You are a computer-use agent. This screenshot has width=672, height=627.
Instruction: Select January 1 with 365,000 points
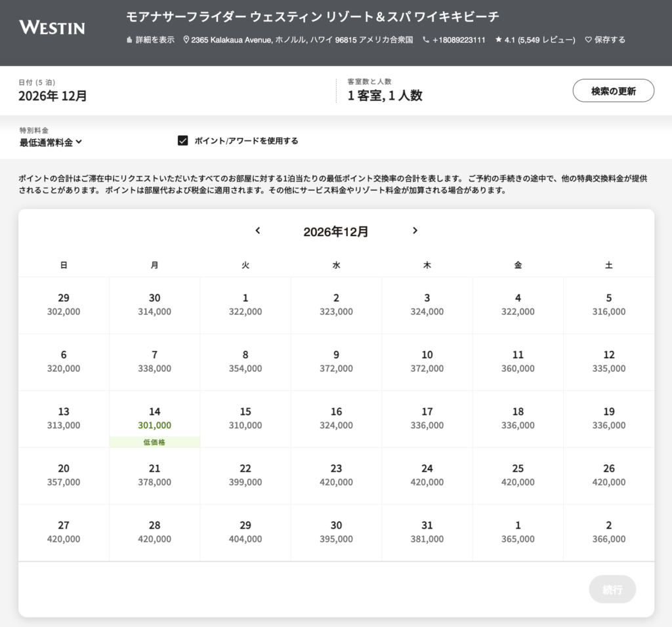[518, 533]
